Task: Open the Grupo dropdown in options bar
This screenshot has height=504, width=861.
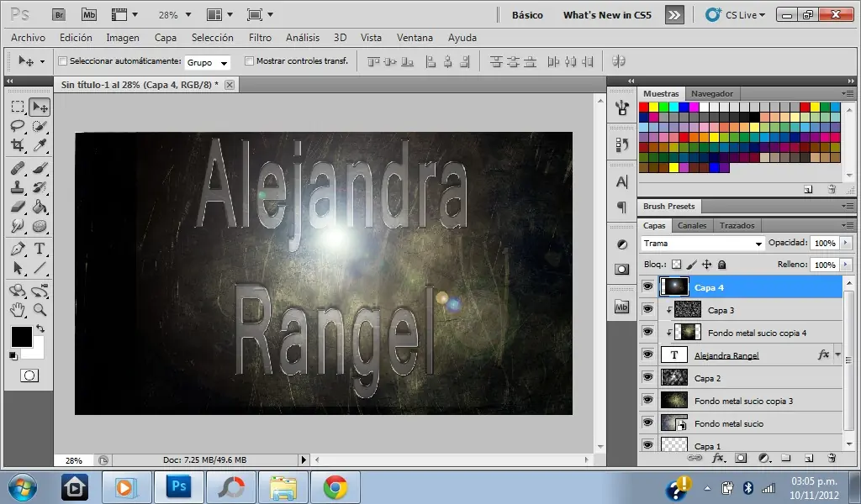Action: (208, 61)
